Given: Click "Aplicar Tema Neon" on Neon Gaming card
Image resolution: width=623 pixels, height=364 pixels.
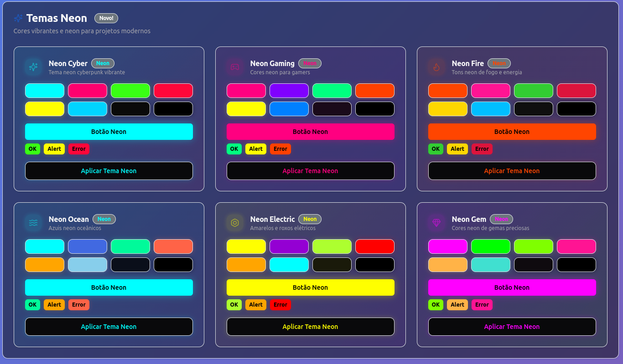Looking at the screenshot, I should coord(311,171).
